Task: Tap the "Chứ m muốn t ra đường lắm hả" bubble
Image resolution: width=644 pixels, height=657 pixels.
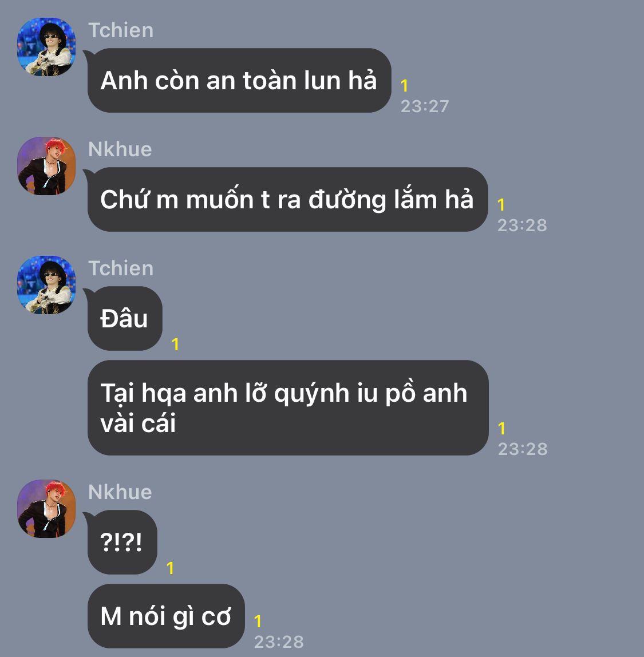Action: pos(287,199)
